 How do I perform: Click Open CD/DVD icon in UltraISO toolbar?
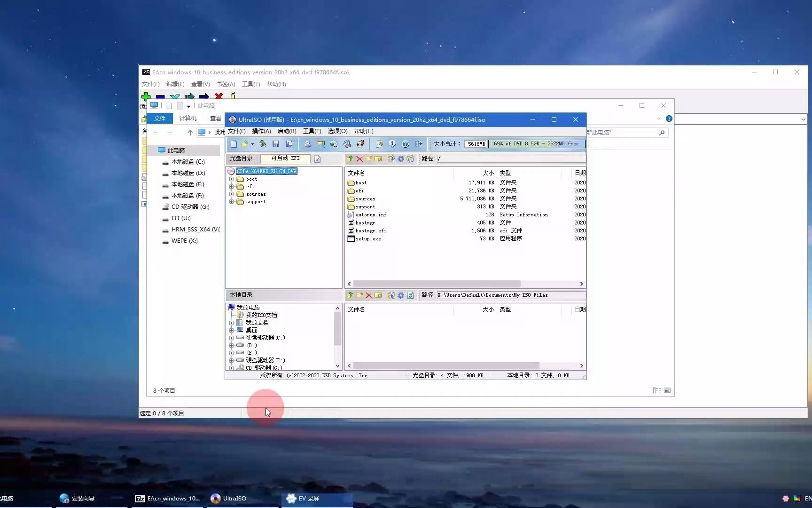(x=263, y=144)
